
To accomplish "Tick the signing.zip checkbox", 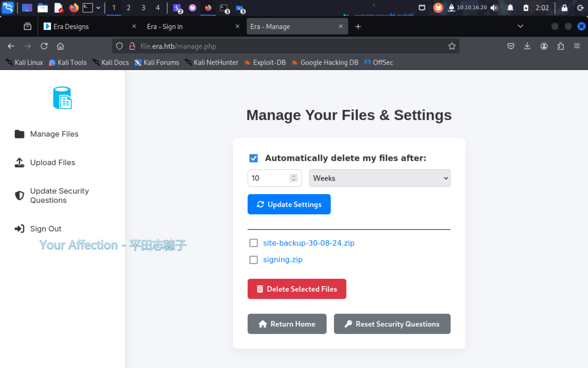I will coord(253,260).
